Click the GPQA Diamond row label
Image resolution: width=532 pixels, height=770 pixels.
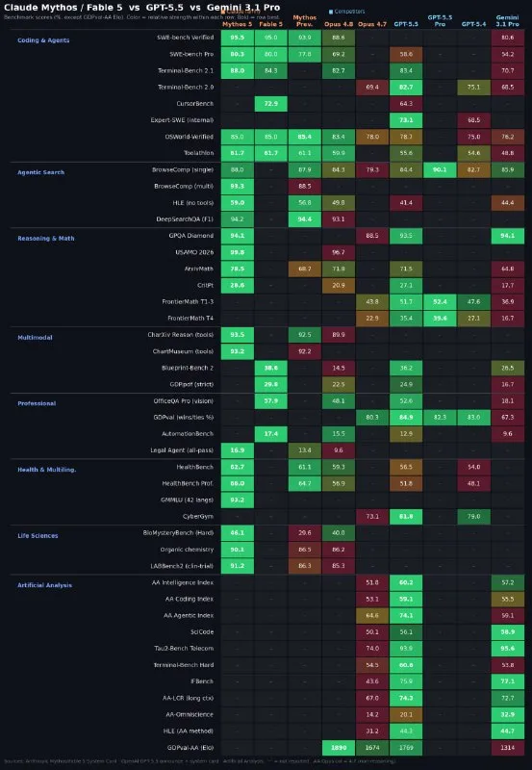191,235
